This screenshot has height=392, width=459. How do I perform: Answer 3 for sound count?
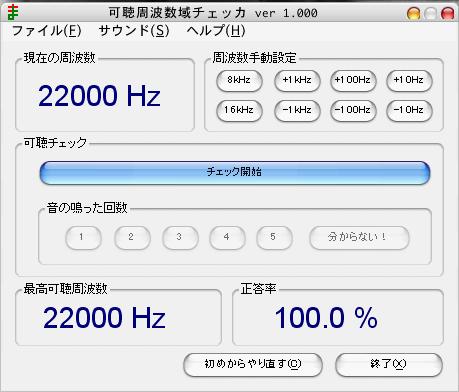coord(180,238)
